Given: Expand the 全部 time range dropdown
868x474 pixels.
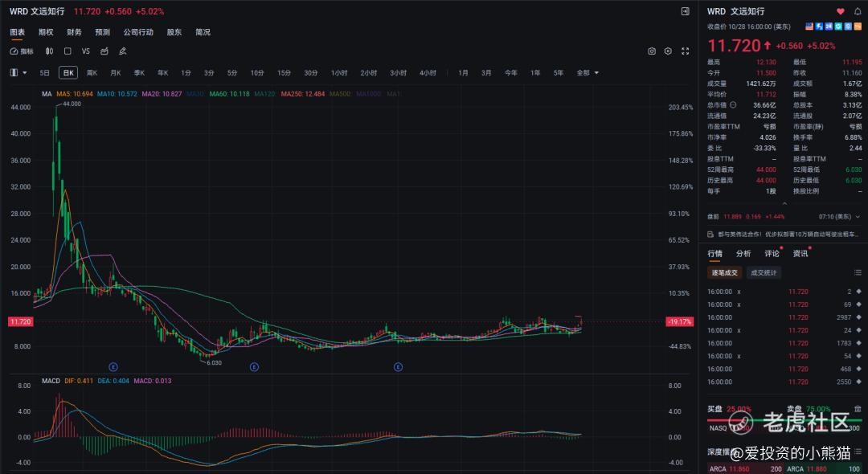Looking at the screenshot, I should pos(588,73).
